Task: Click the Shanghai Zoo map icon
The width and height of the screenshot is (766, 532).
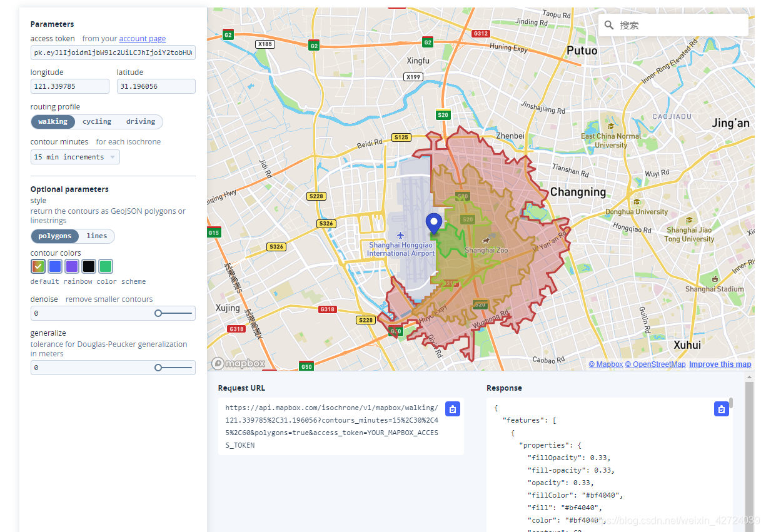Action: pyautogui.click(x=486, y=240)
